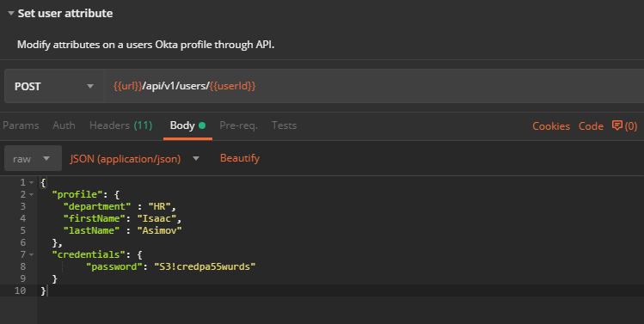
Task: Click the "lastName" key
Action: click(x=91, y=230)
